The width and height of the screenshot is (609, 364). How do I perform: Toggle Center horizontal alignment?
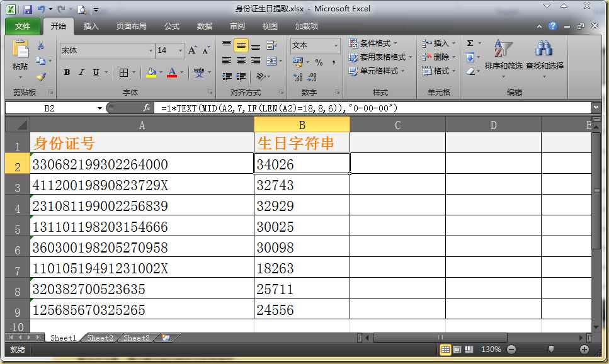tap(241, 61)
